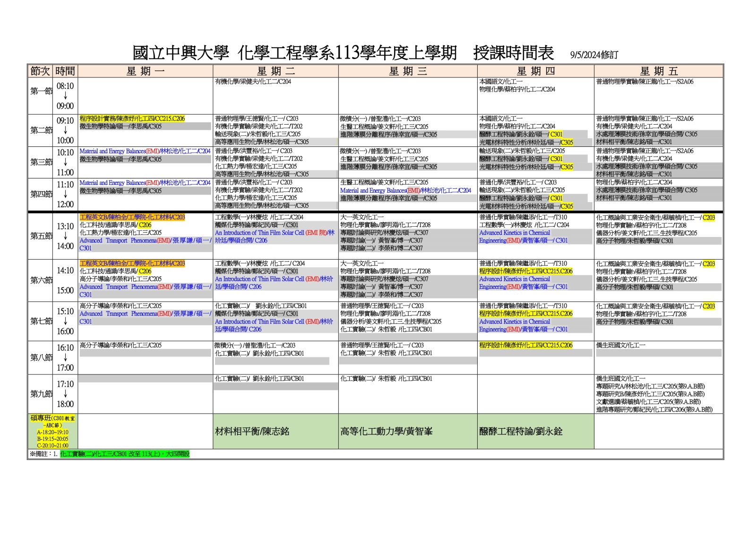The image size is (756, 534).
Task: Click 醱酵工程特論/劉永銓/碩一/C301 in the 第三節 row
Action: pos(521,159)
